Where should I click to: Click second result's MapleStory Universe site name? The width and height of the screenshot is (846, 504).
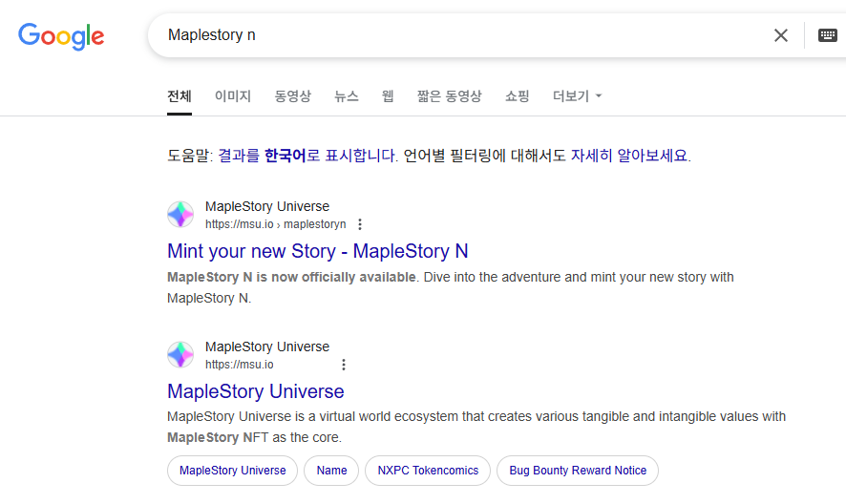tap(267, 346)
